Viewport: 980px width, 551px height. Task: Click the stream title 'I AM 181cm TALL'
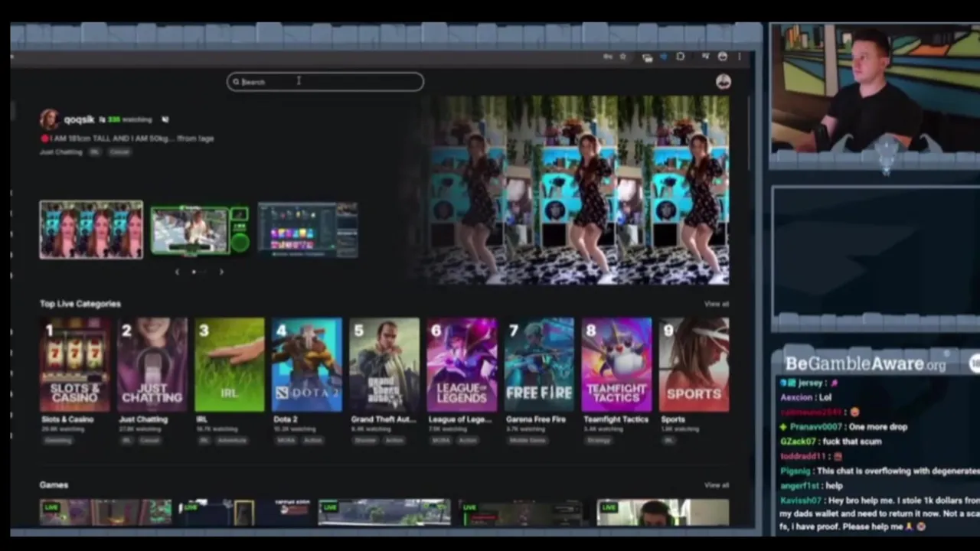point(132,139)
